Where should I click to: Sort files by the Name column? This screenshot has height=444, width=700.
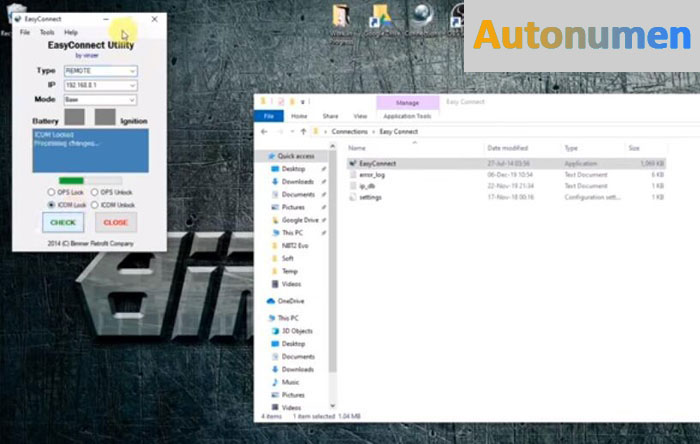[357, 148]
